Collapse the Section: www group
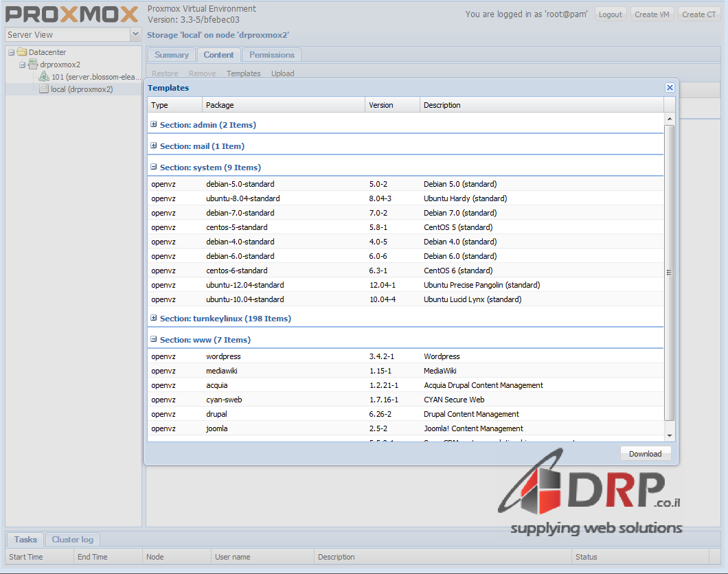 [154, 340]
